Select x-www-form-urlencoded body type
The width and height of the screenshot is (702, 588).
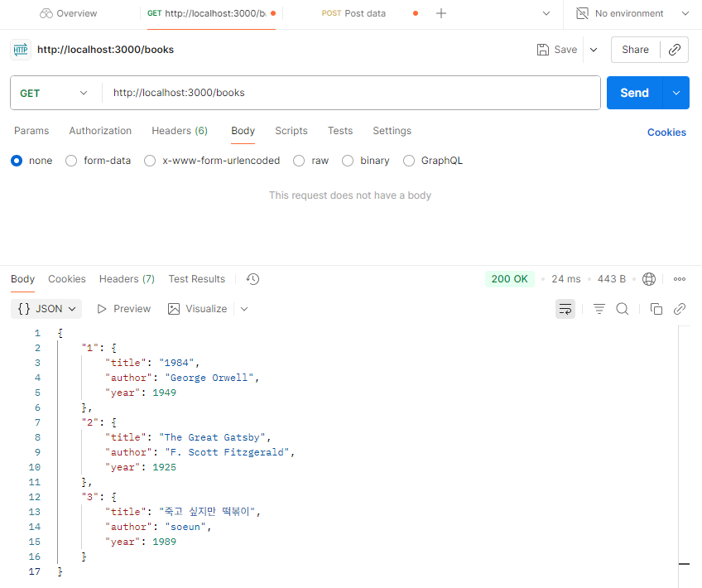(150, 161)
